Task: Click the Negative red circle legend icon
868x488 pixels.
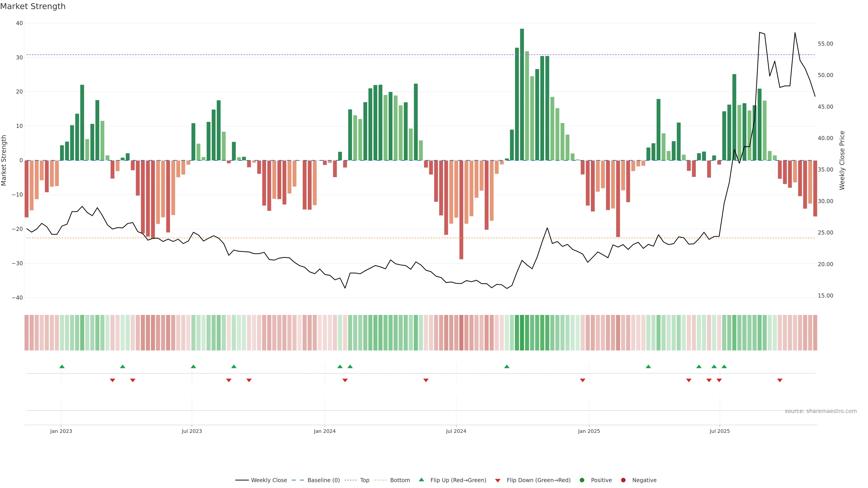Action: tap(623, 480)
